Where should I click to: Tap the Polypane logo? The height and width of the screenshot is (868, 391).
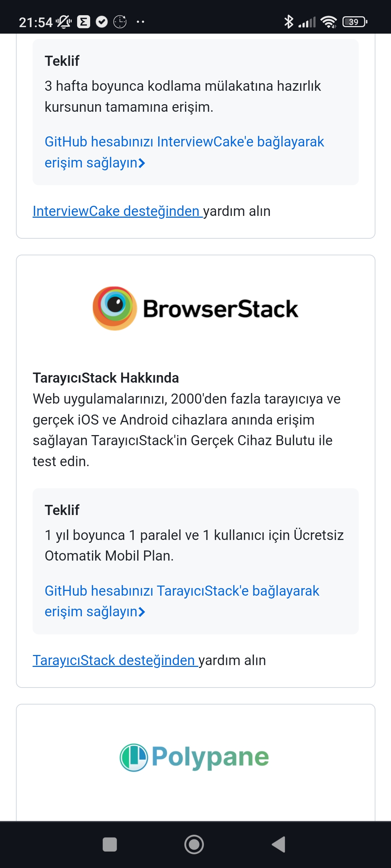(194, 757)
